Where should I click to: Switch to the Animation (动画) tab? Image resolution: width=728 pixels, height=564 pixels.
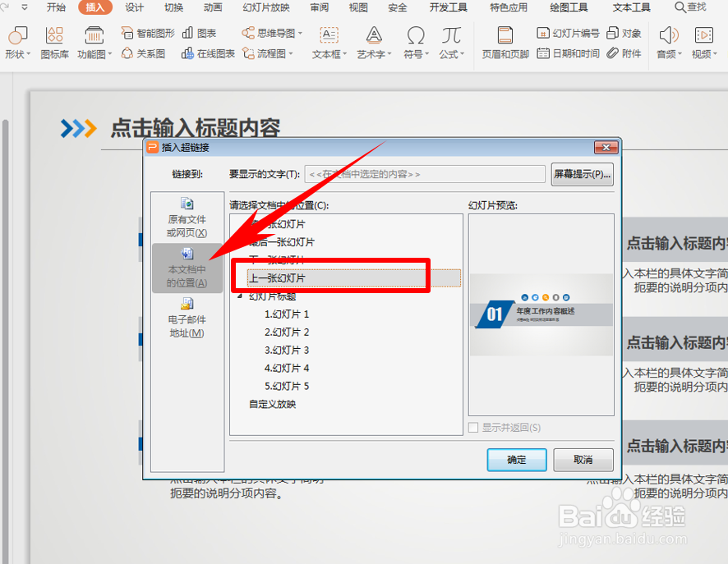coord(213,7)
